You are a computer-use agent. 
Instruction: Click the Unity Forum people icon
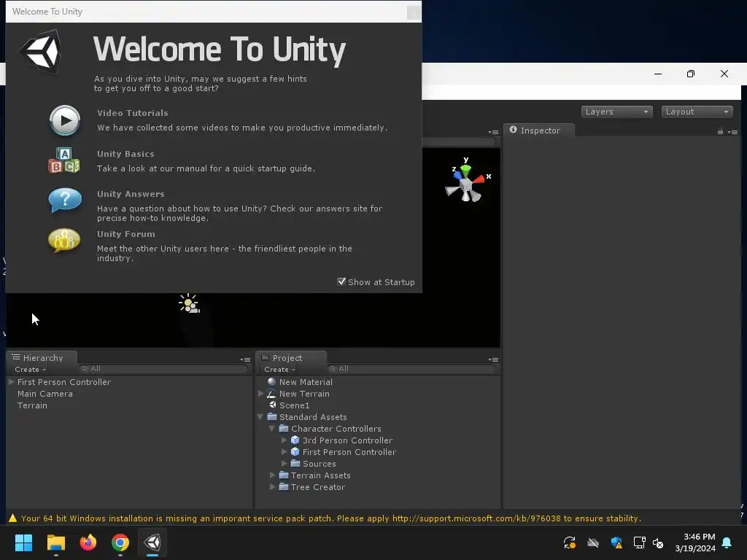click(x=64, y=241)
